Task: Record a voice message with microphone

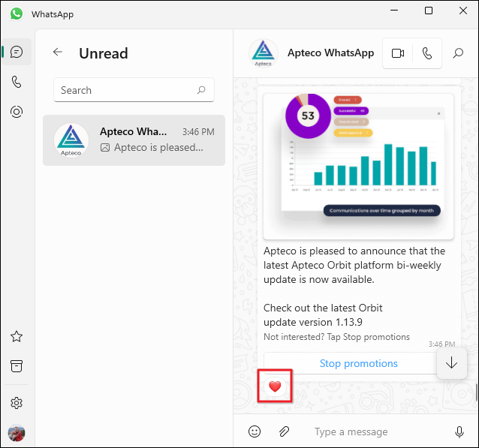Action: (459, 431)
